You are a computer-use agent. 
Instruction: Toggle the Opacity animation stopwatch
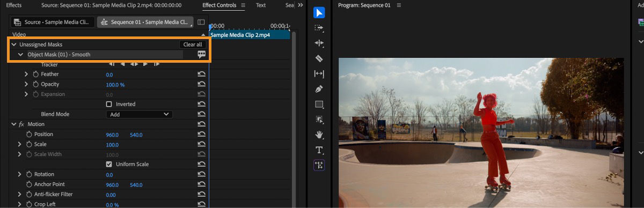[36, 84]
